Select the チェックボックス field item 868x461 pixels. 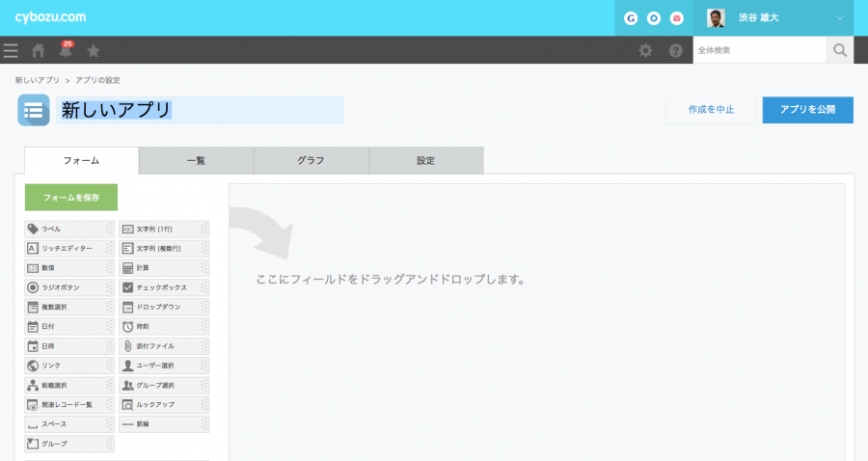pyautogui.click(x=164, y=287)
